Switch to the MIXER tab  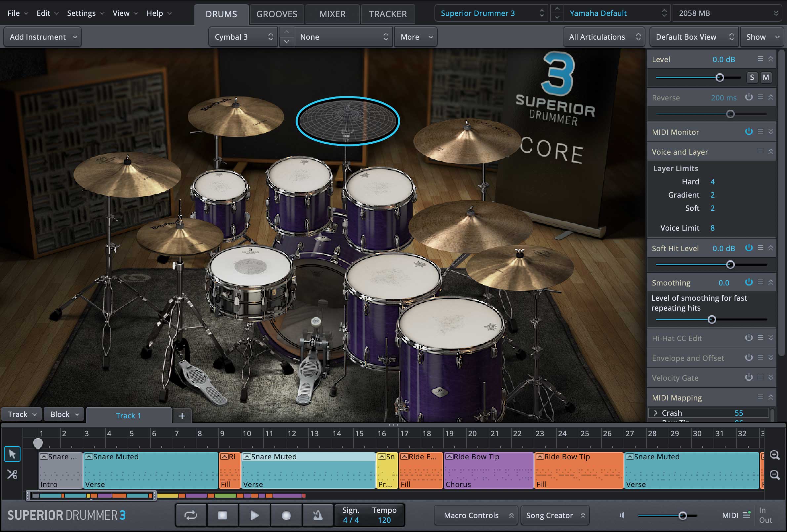pyautogui.click(x=332, y=14)
